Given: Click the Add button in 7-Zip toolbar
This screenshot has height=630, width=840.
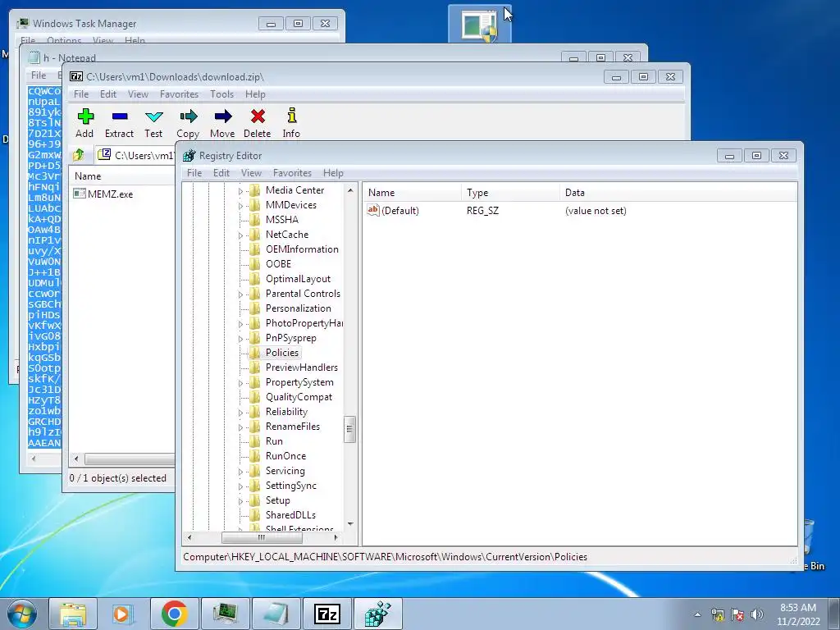Looking at the screenshot, I should [84, 123].
